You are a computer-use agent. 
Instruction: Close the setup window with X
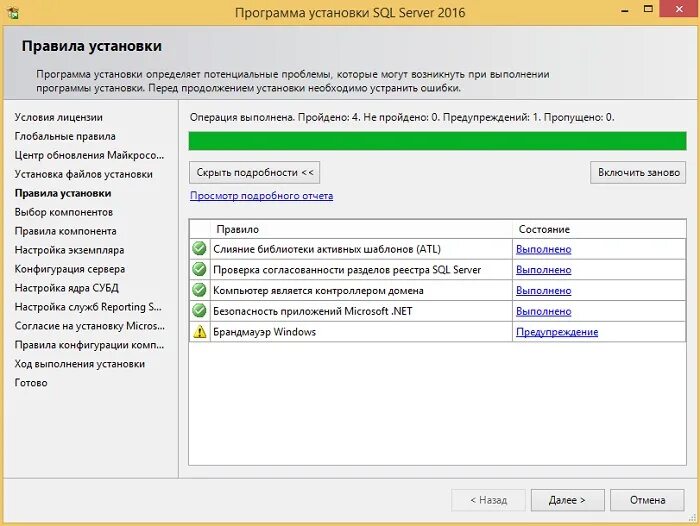coord(679,9)
